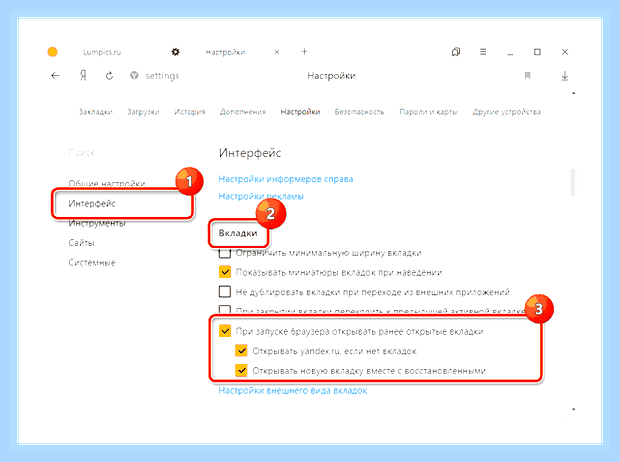Open the Безопасность section
This screenshot has width=620, height=462.
(359, 112)
